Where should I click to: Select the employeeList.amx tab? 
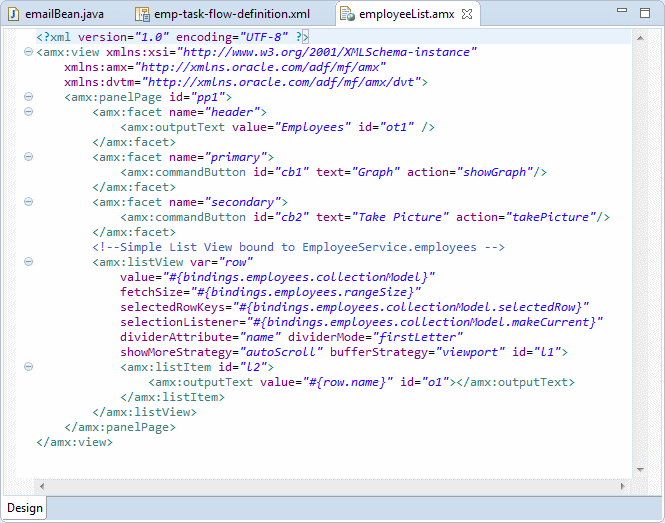406,14
